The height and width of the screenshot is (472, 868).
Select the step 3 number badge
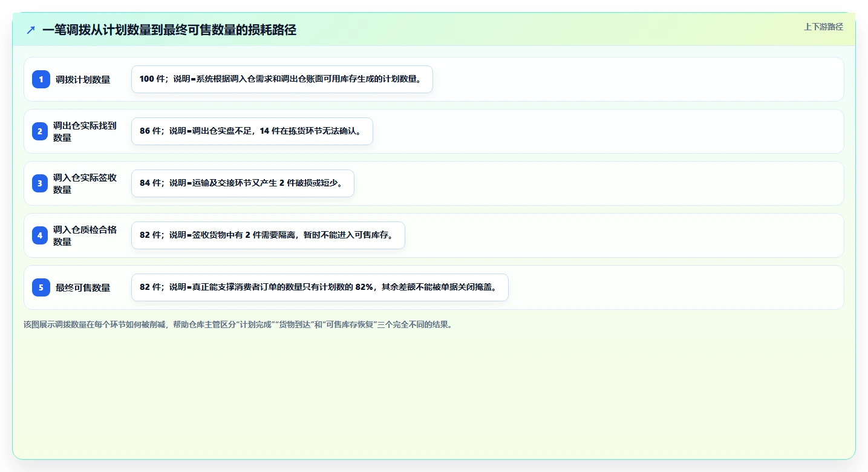[40, 183]
